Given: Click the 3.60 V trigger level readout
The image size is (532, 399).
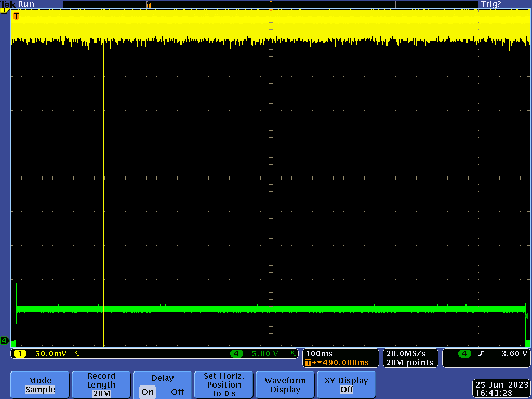Looking at the screenshot, I should [x=514, y=354].
